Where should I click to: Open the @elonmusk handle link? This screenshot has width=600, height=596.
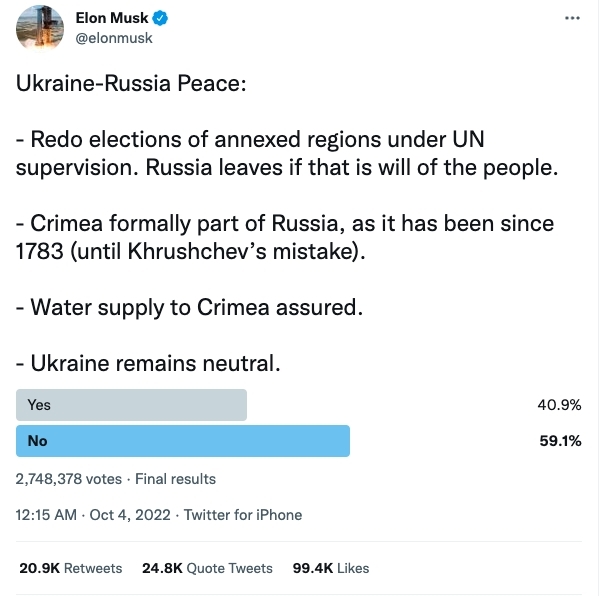point(114,38)
